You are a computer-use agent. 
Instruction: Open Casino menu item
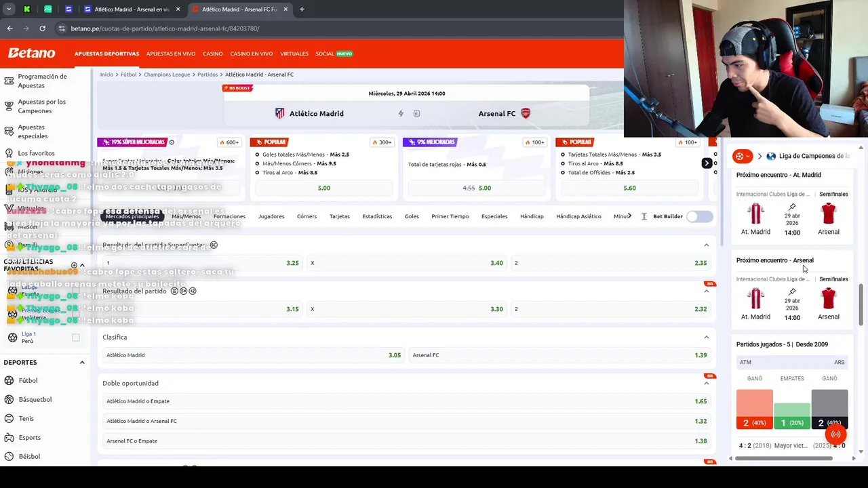212,54
